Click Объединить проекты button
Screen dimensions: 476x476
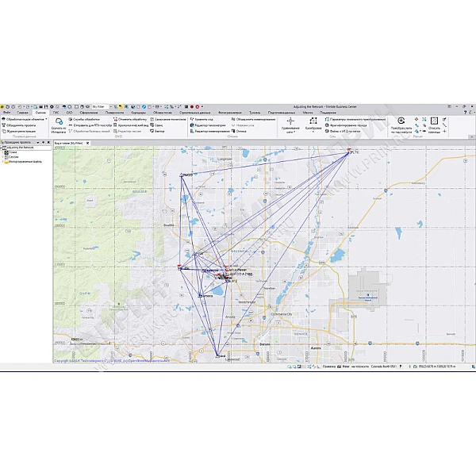19,125
